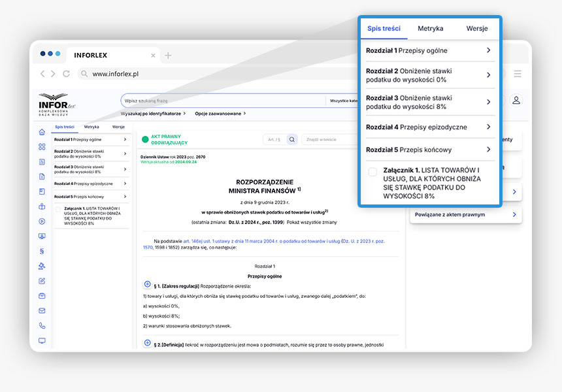Click the paragraph symbol sidebar icon
Image resolution: width=562 pixels, height=392 pixels.
tap(42, 250)
